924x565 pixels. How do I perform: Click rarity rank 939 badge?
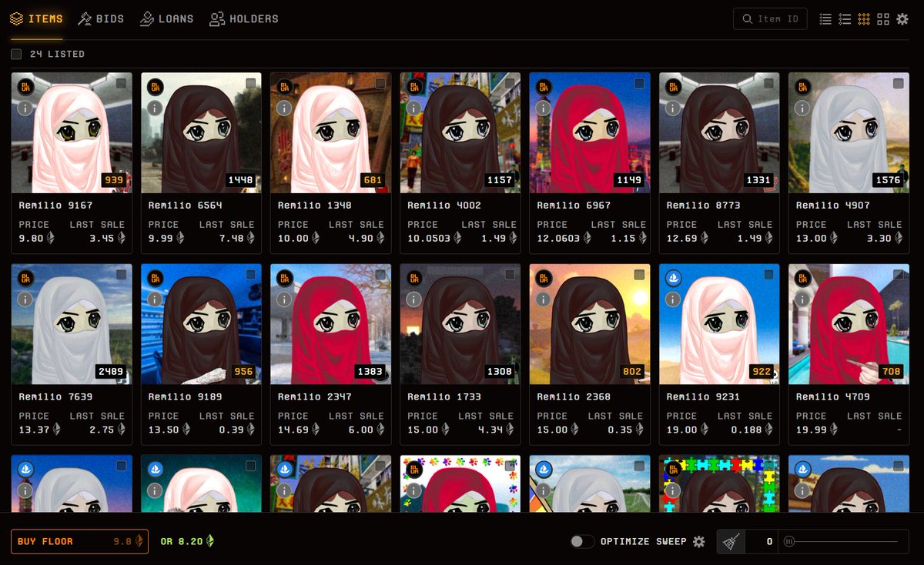pos(113,180)
